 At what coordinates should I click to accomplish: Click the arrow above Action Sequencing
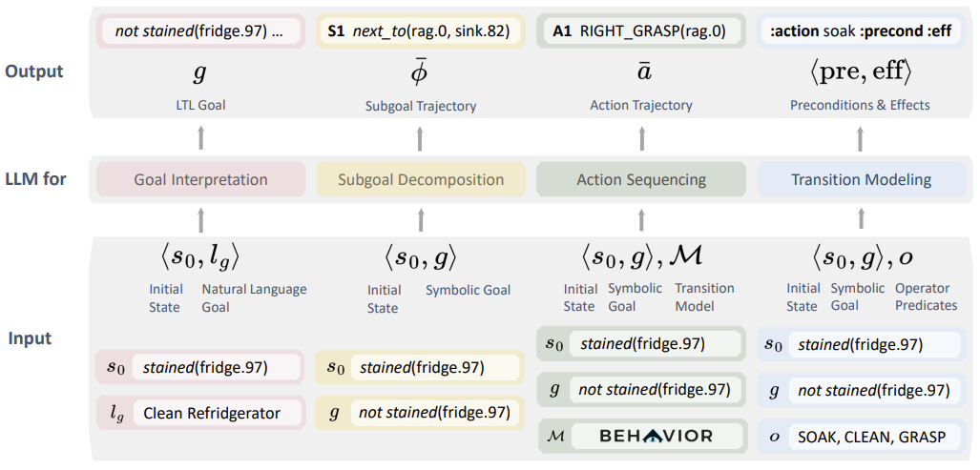click(641, 139)
